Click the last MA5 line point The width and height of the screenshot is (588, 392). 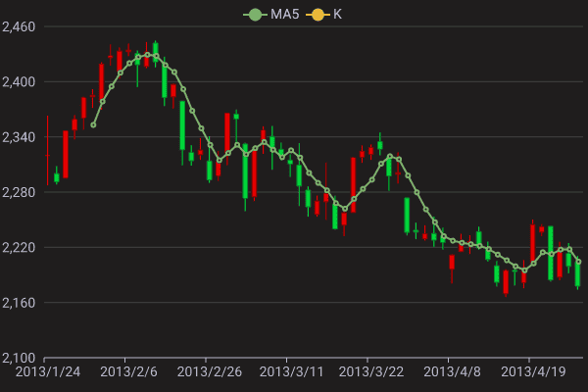point(578,262)
